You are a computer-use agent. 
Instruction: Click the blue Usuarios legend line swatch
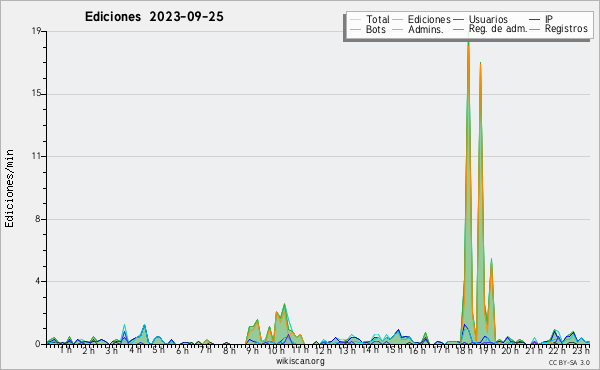click(458, 19)
